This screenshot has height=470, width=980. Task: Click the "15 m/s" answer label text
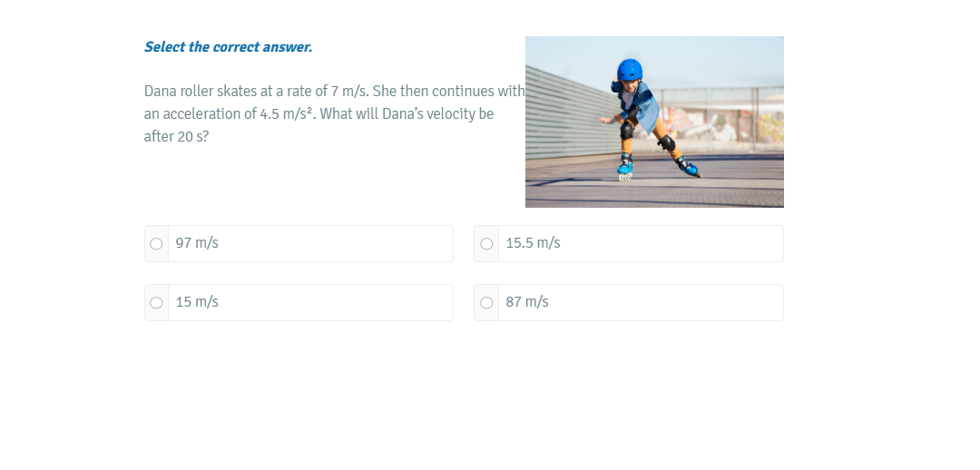point(197,302)
